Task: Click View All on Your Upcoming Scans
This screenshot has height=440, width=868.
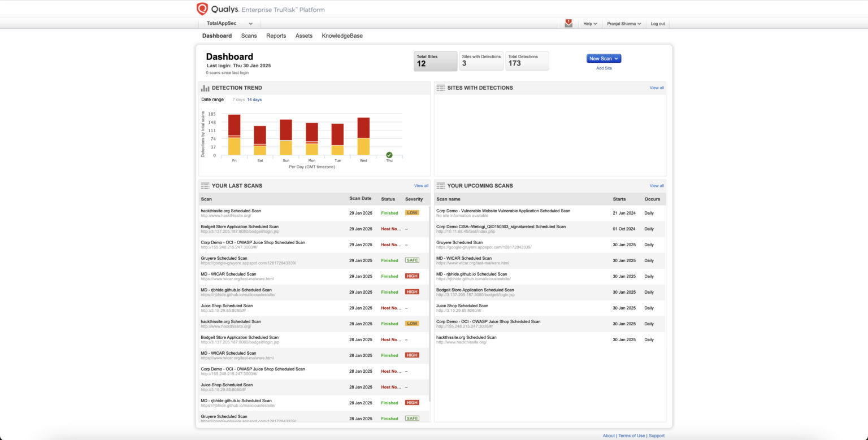Action: pyautogui.click(x=656, y=185)
